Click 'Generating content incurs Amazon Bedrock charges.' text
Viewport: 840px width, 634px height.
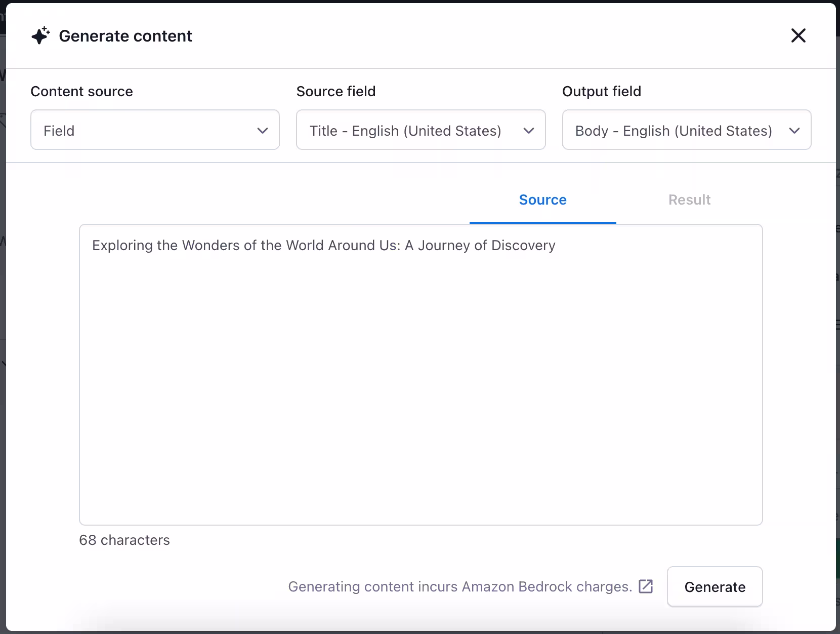tap(460, 586)
